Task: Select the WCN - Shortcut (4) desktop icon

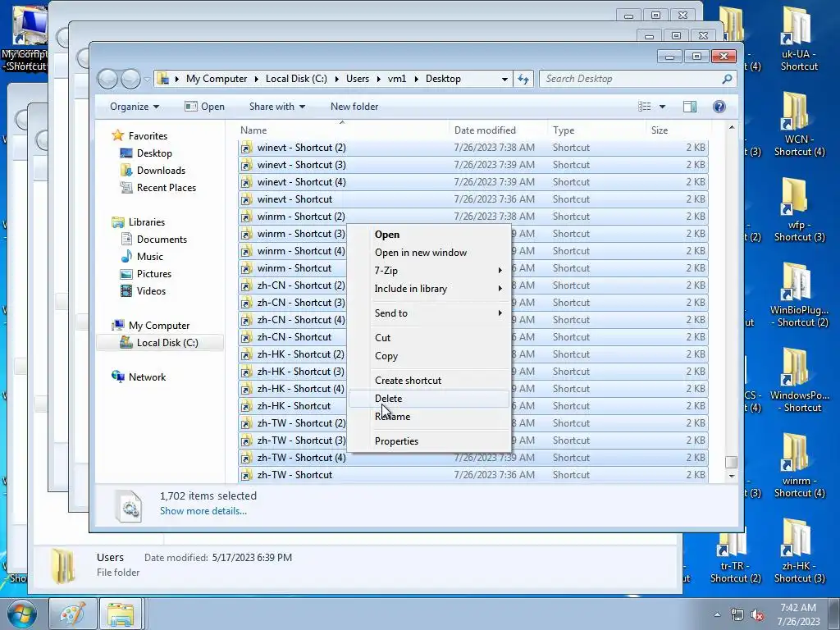Action: (799, 125)
